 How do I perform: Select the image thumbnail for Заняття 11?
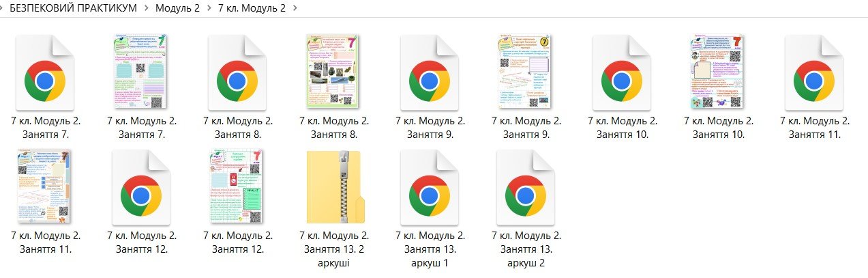coord(45,188)
